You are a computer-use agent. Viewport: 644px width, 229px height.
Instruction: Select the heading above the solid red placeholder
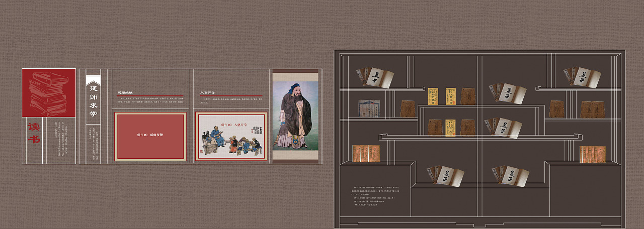click(125, 92)
